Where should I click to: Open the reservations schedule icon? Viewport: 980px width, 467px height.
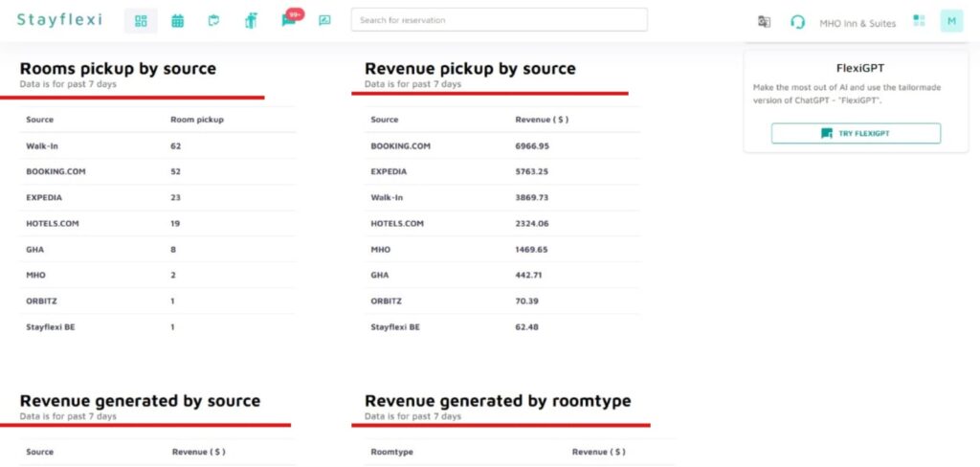(x=213, y=21)
